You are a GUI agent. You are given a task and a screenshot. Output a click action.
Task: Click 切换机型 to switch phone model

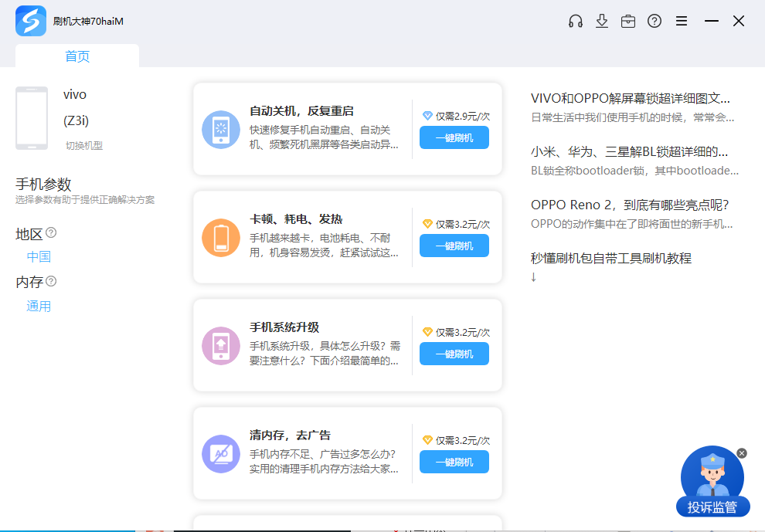[x=84, y=145]
